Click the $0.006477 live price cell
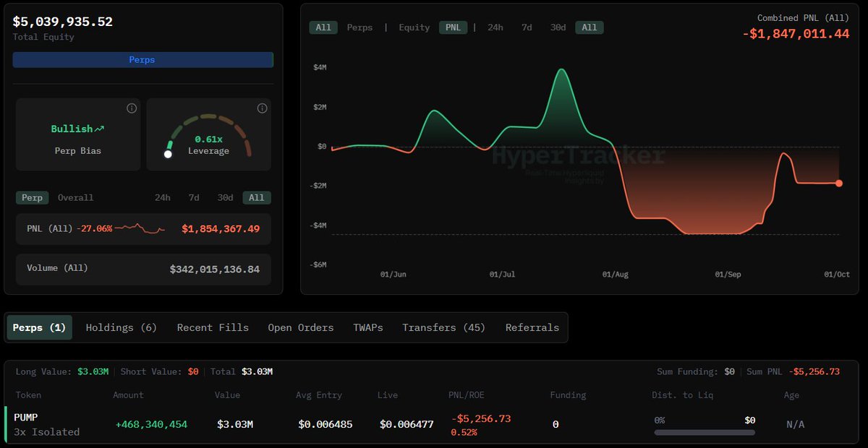The height and width of the screenshot is (448, 868). click(407, 424)
